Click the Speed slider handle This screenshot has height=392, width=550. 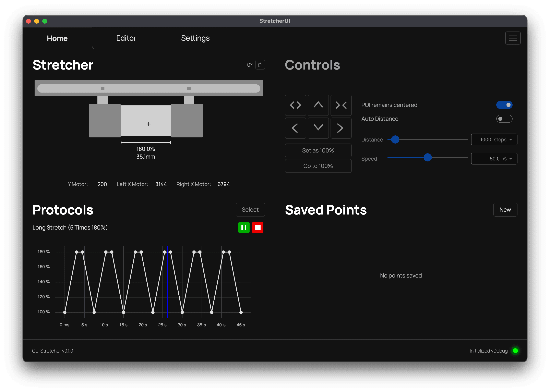pos(428,157)
